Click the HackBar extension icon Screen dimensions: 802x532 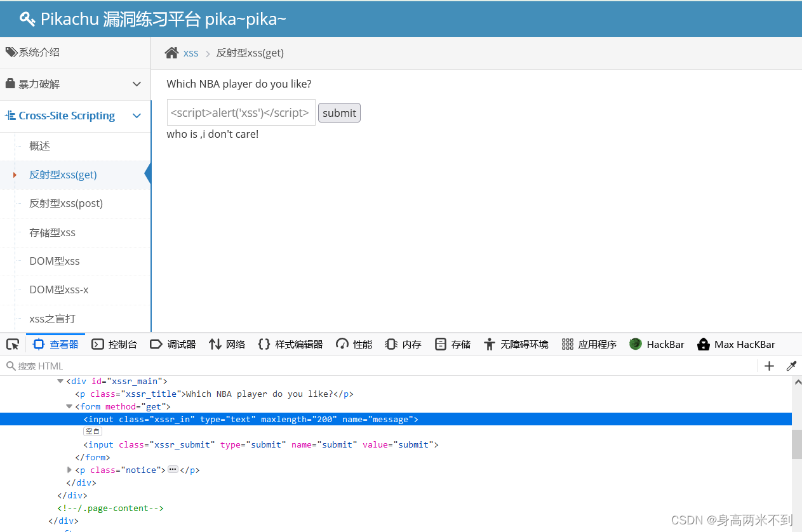636,344
